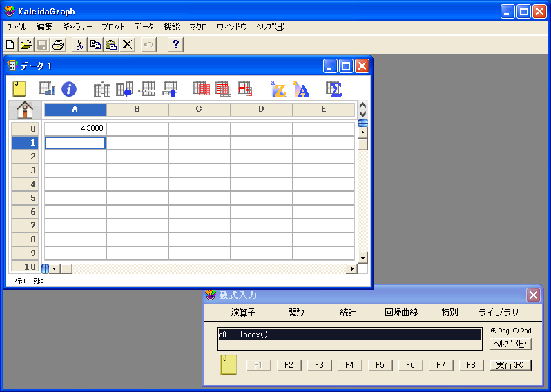Click the Undo arrow icon
This screenshot has width=551, height=392.
(x=148, y=45)
